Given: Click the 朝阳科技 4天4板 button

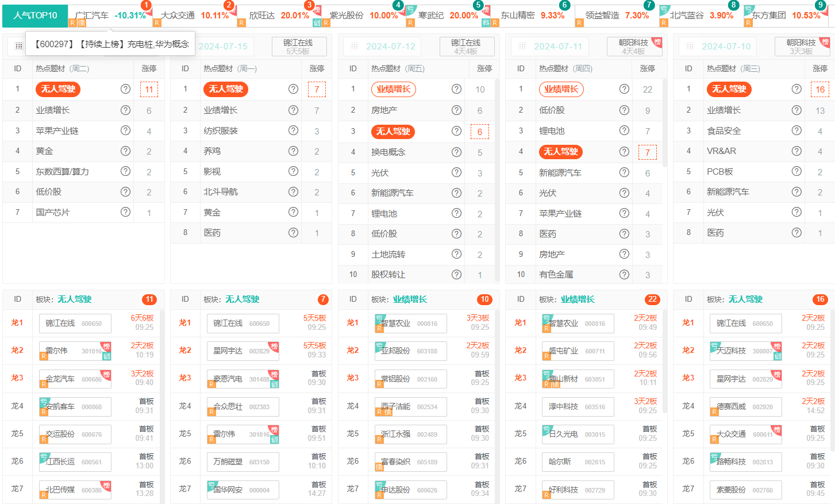Looking at the screenshot, I should click(x=634, y=47).
